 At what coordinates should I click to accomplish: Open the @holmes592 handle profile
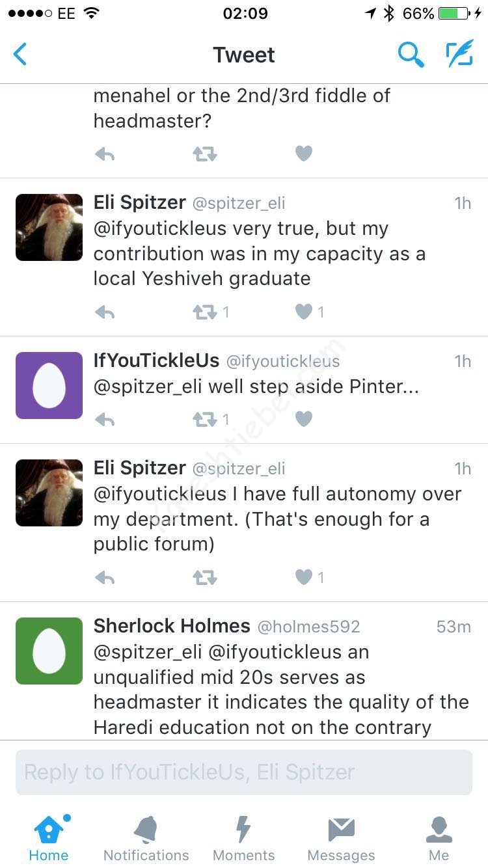308,627
